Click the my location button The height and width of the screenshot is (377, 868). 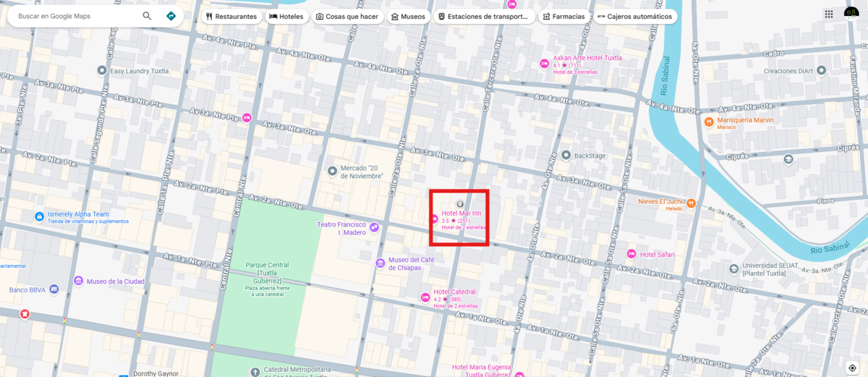852,368
